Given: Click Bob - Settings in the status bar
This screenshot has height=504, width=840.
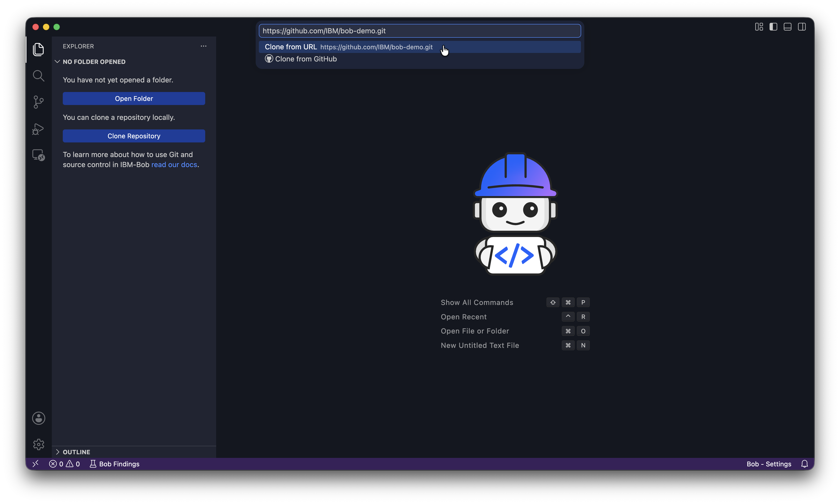Looking at the screenshot, I should [769, 464].
